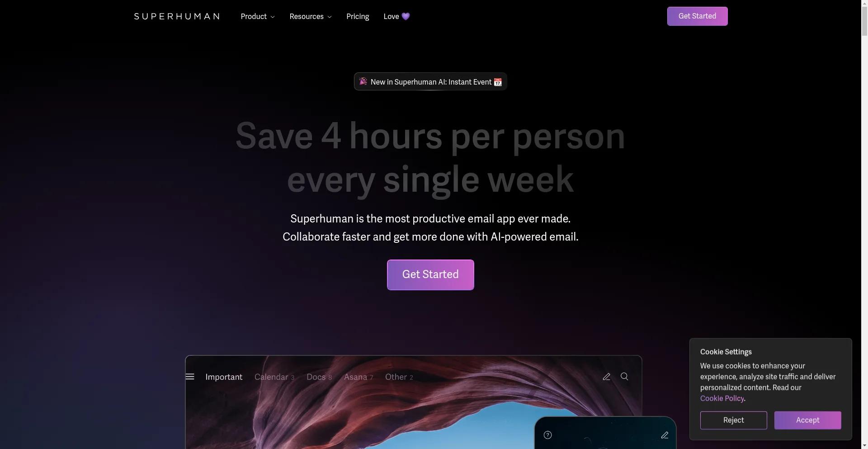Screen dimensions: 868x449
Task: Switch to the Calendar inbox tab
Action: (274, 377)
